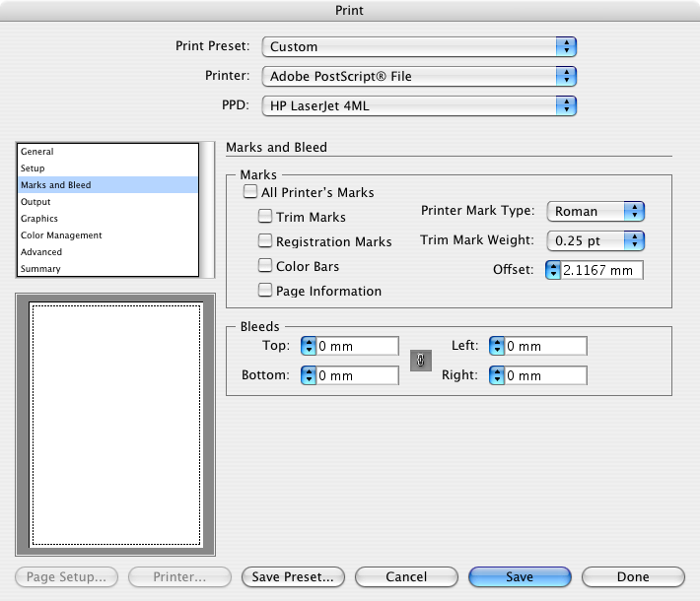The image size is (700, 601).
Task: Expand the Printer Mark Type dropdown
Action: [595, 211]
